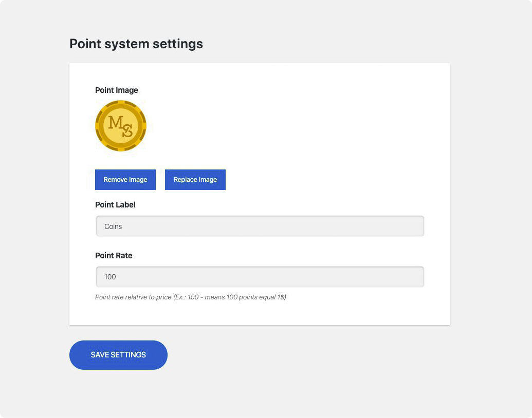The height and width of the screenshot is (418, 532).
Task: Click the word 'Remove' on blue button
Action: pos(115,180)
